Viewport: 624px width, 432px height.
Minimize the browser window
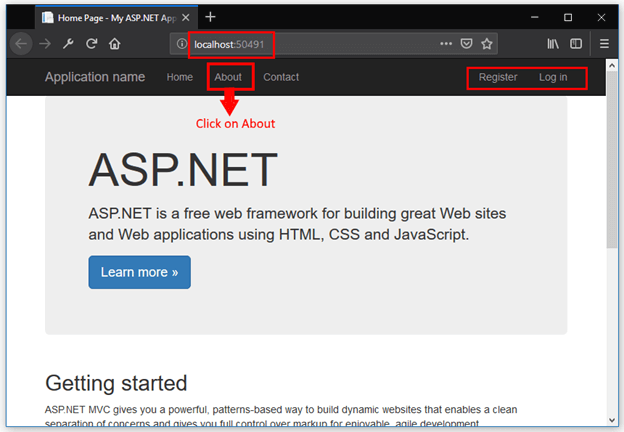point(534,17)
